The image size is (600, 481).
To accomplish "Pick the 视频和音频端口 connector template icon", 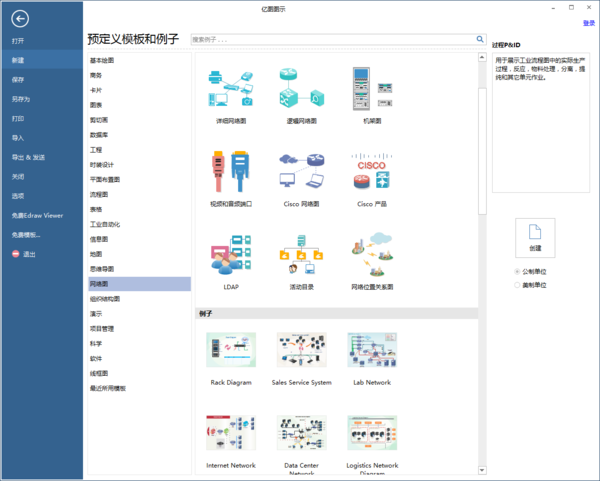I will 231,171.
